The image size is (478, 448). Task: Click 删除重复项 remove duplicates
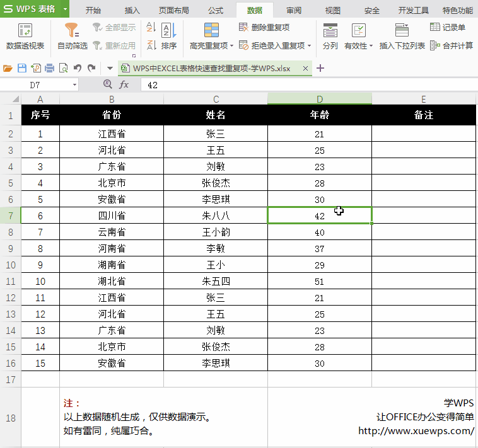[x=264, y=28]
